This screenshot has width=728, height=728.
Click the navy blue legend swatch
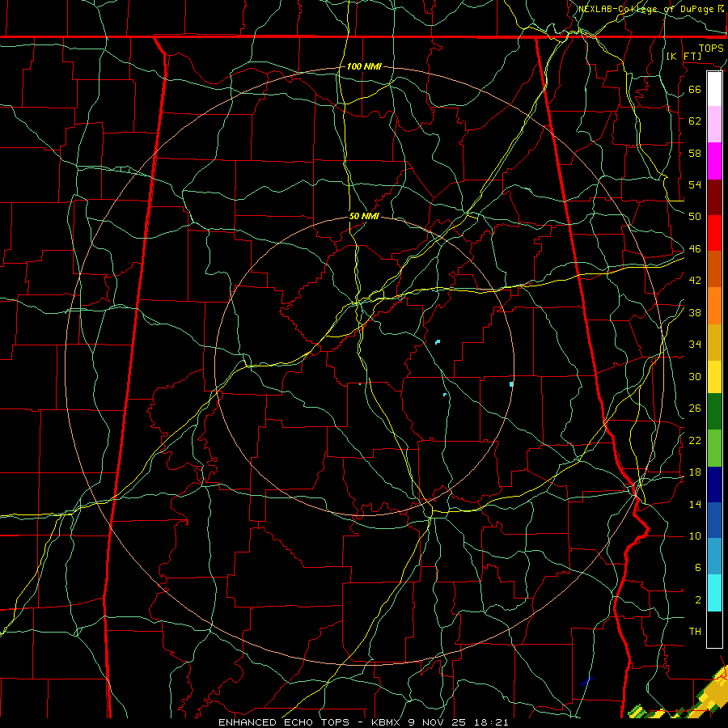click(714, 485)
